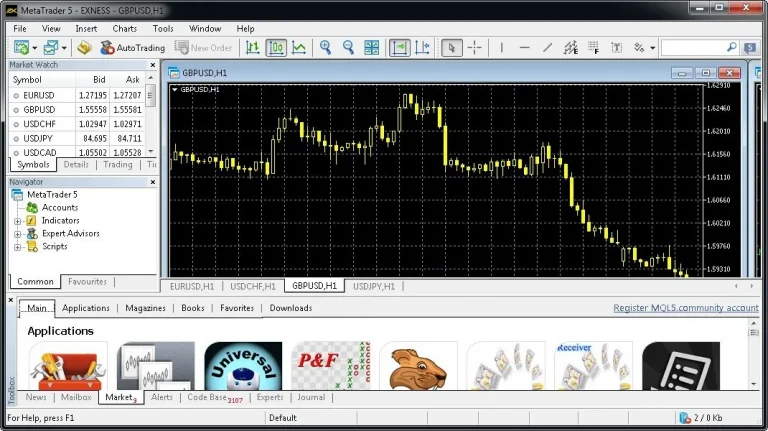Open GBPUSD,H1 chart header dropdown triangle
The height and width of the screenshot is (431, 768).
point(175,89)
